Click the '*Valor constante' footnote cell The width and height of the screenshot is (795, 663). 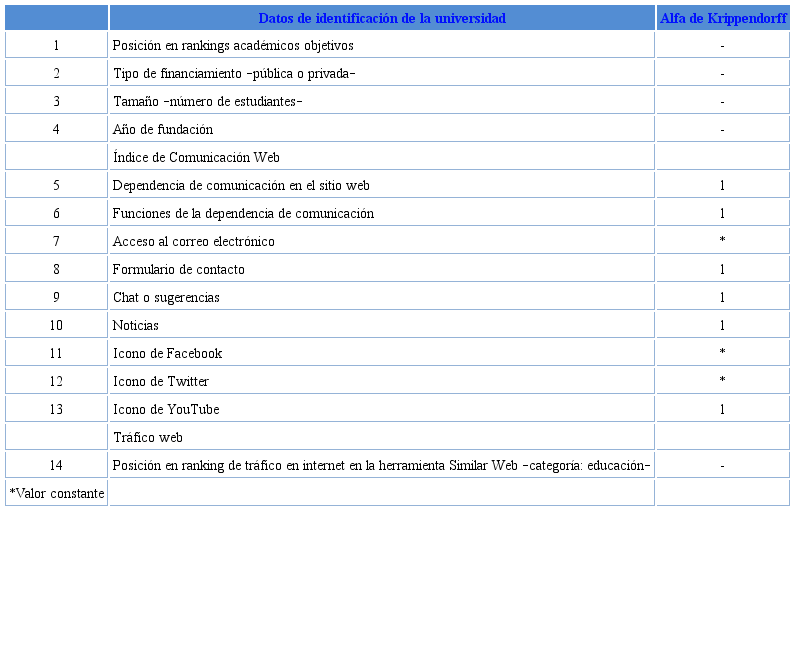pyautogui.click(x=57, y=493)
